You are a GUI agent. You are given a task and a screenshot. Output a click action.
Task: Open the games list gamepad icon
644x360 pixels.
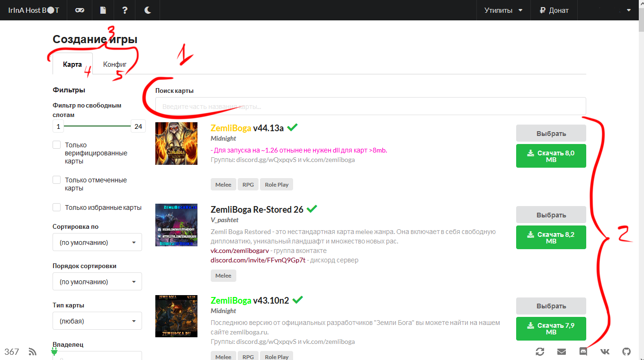[80, 10]
